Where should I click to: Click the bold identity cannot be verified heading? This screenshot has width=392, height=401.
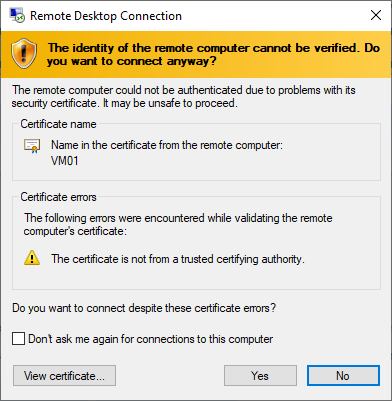pyautogui.click(x=213, y=54)
